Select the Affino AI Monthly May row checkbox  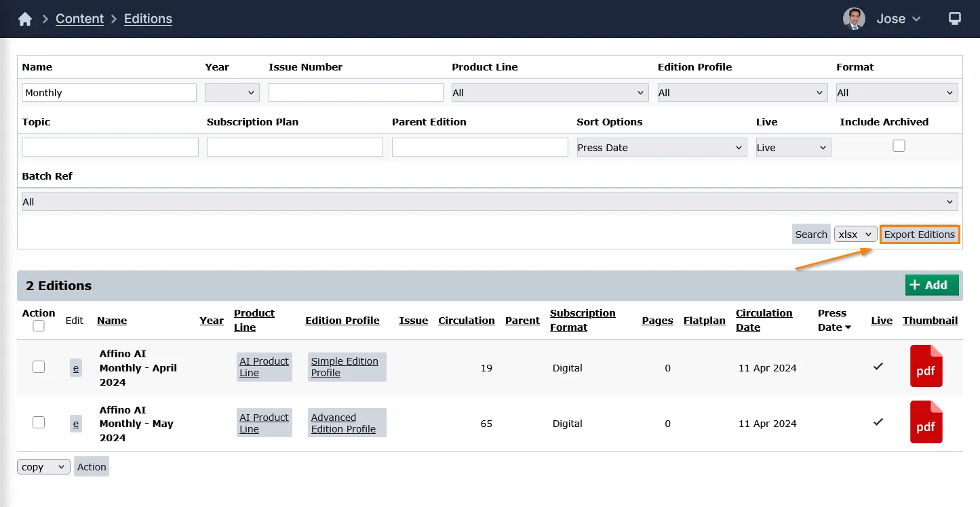pos(39,422)
